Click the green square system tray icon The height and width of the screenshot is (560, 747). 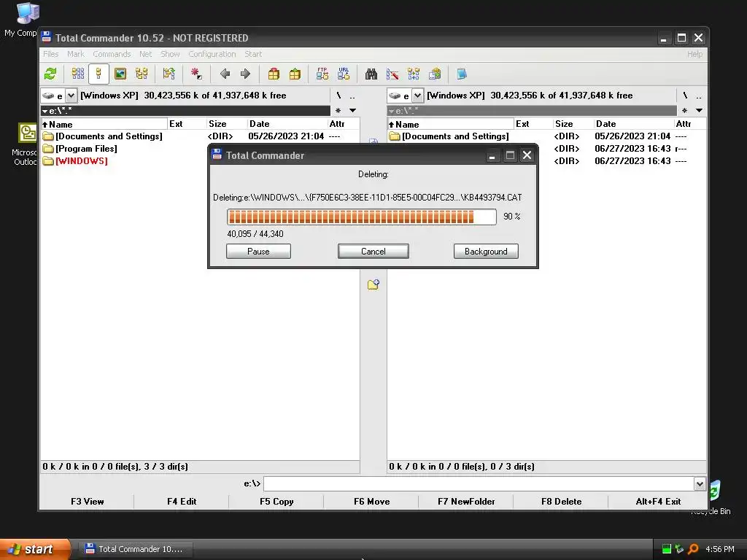(667, 549)
